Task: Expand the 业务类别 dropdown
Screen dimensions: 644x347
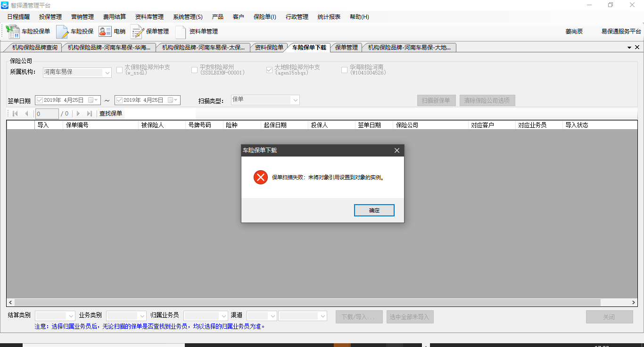Action: pyautogui.click(x=142, y=316)
